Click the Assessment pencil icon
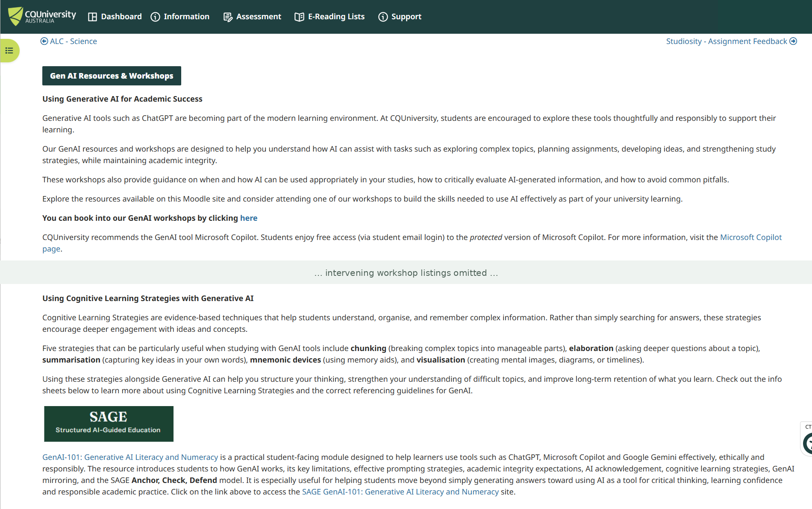This screenshot has height=509, width=812. point(228,17)
